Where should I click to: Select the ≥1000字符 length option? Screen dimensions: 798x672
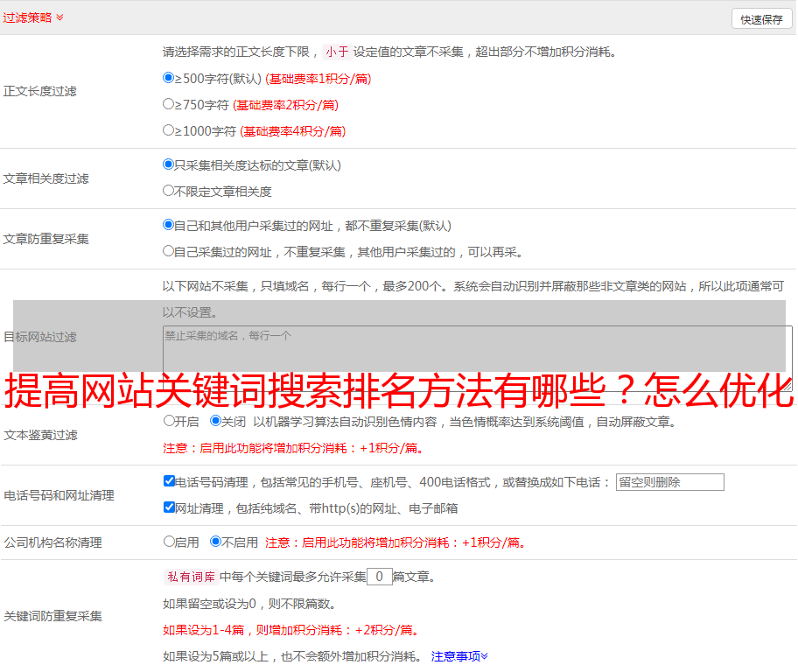pyautogui.click(x=168, y=130)
